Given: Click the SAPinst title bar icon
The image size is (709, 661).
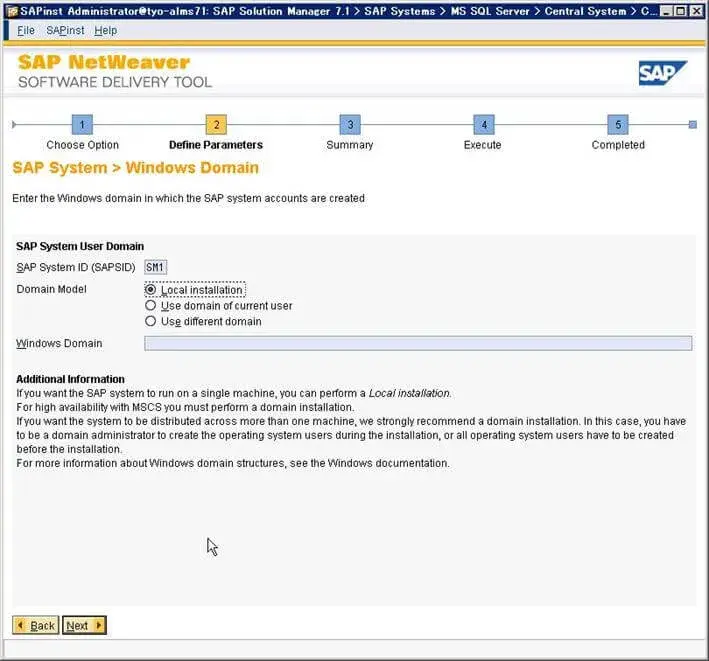Looking at the screenshot, I should tap(12, 11).
